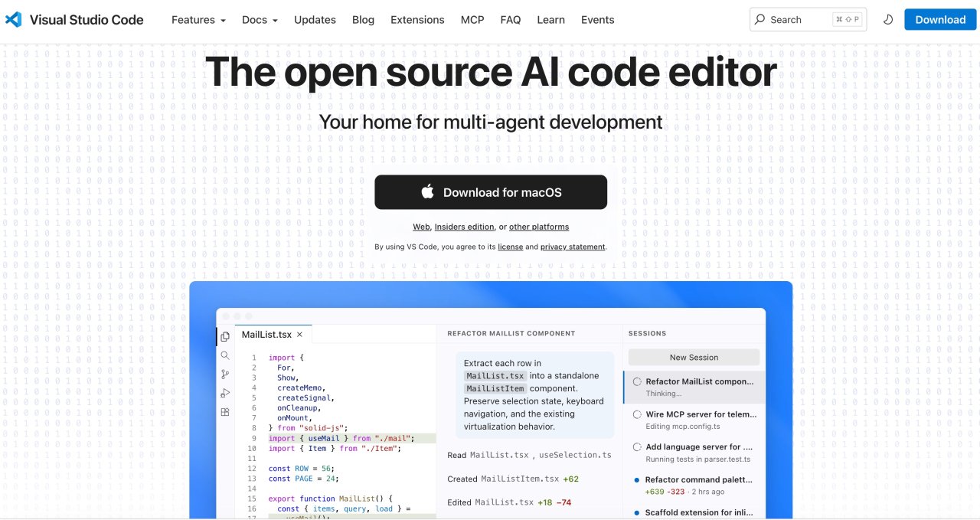
Task: Click the SESSIONS panel header
Action: (647, 334)
